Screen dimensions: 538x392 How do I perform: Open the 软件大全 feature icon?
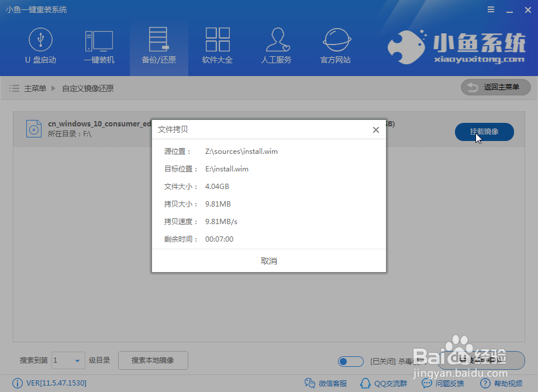tap(218, 46)
